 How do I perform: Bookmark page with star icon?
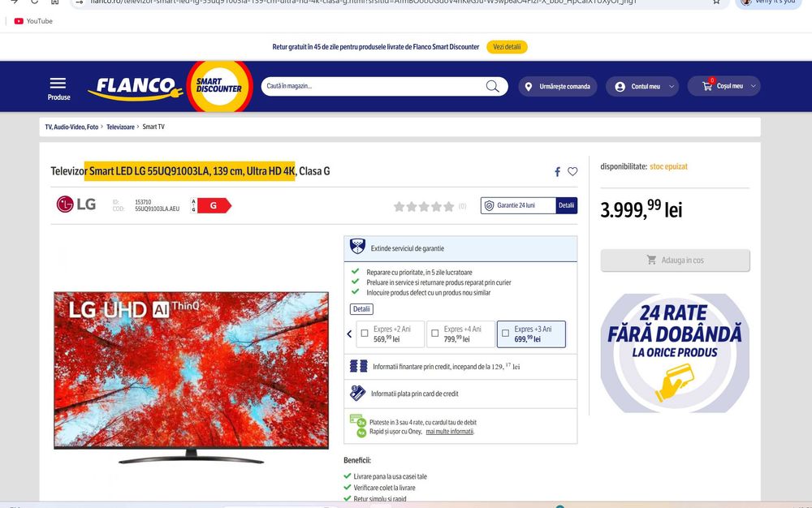coord(716,2)
